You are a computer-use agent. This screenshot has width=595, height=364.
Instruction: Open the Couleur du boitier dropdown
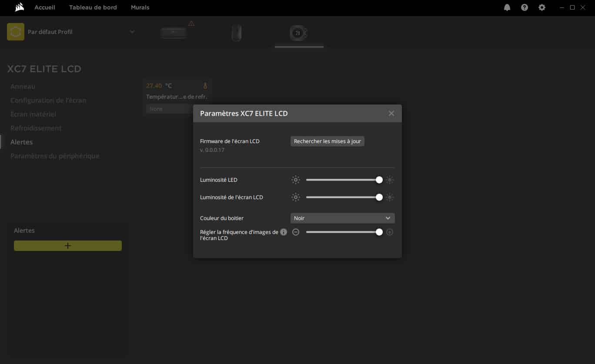coord(343,218)
